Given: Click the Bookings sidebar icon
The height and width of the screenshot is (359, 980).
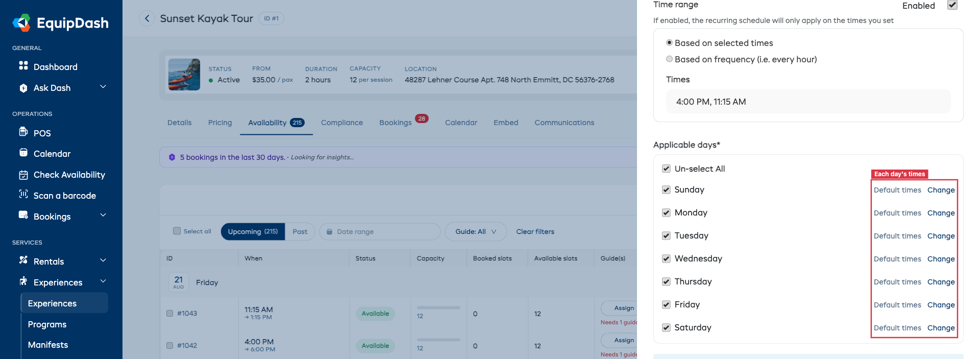Looking at the screenshot, I should [23, 215].
